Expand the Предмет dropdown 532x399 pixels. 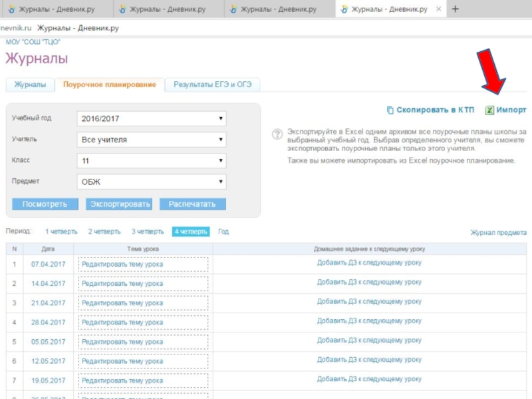tap(152, 182)
